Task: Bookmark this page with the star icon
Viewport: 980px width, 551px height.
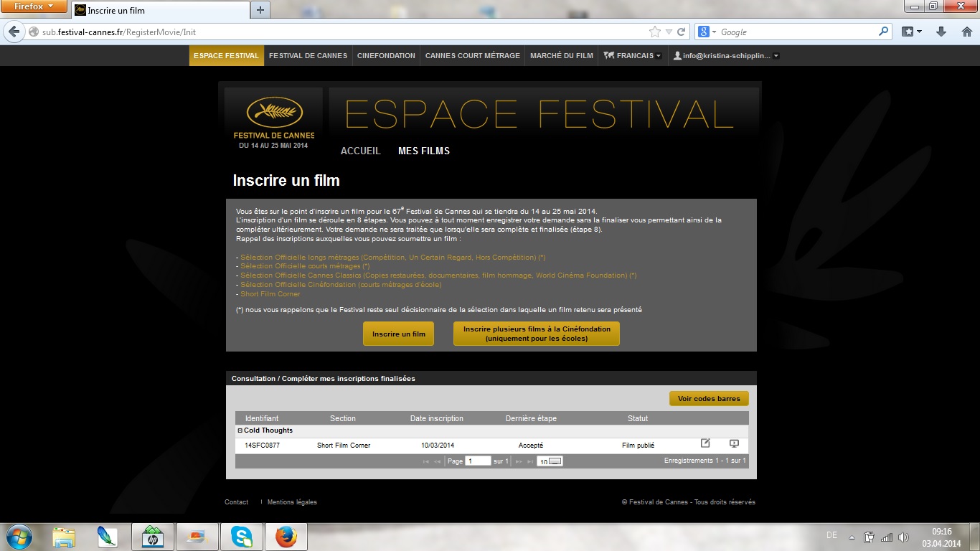Action: click(654, 32)
